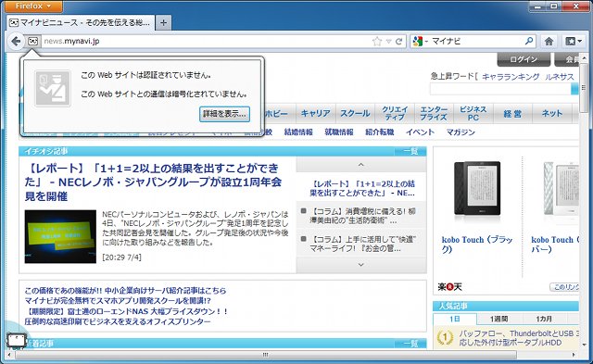
Task: Click the scroll right arrow
Action: pyautogui.click(x=574, y=355)
